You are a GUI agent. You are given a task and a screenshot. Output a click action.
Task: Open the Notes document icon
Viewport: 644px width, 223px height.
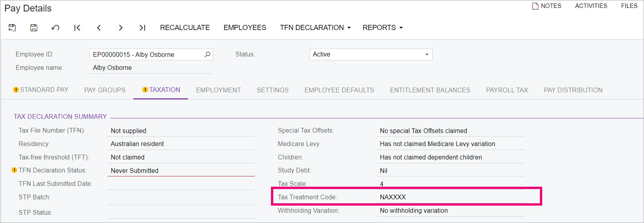tap(535, 6)
